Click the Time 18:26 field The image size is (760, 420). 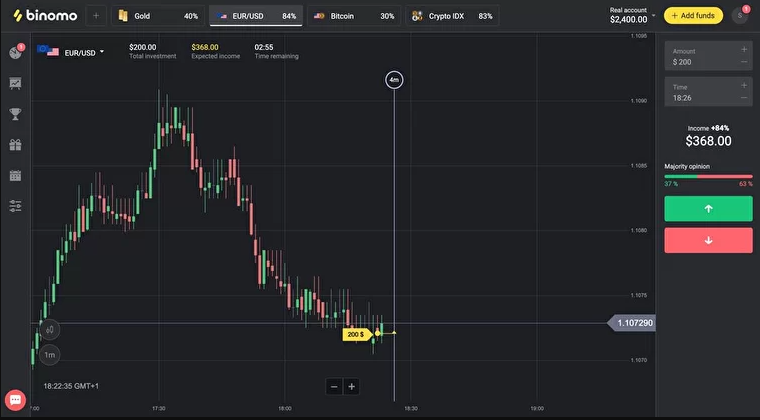709,92
